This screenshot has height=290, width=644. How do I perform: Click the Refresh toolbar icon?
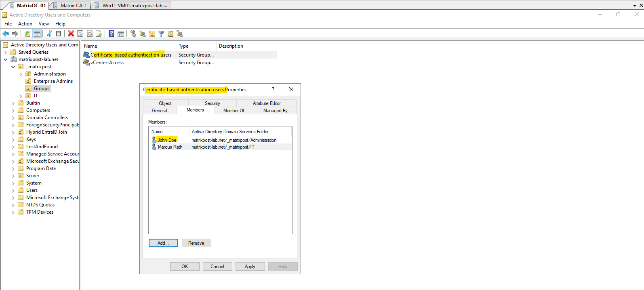click(90, 34)
